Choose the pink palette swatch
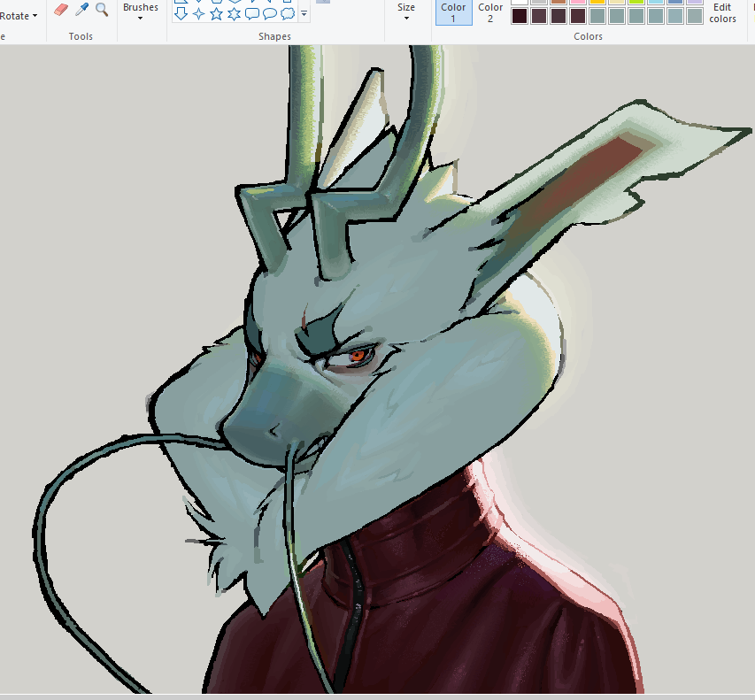This screenshot has width=755, height=700. coord(578,2)
